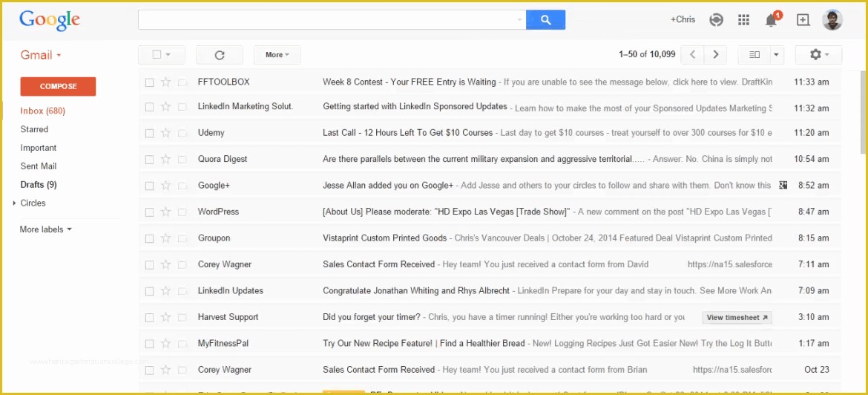Image resolution: width=868 pixels, height=395 pixels.
Task: Star the Groupon email
Action: click(165, 238)
